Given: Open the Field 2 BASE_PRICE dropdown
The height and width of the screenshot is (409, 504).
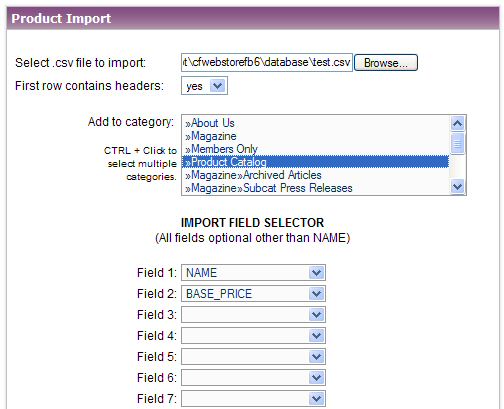Looking at the screenshot, I should pyautogui.click(x=253, y=294).
